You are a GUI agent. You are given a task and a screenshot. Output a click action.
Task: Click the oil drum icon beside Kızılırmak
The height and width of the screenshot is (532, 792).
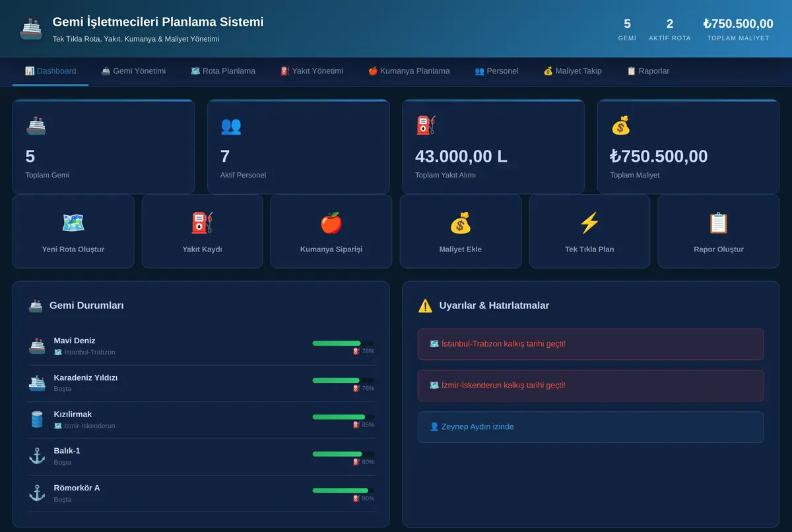point(37,419)
